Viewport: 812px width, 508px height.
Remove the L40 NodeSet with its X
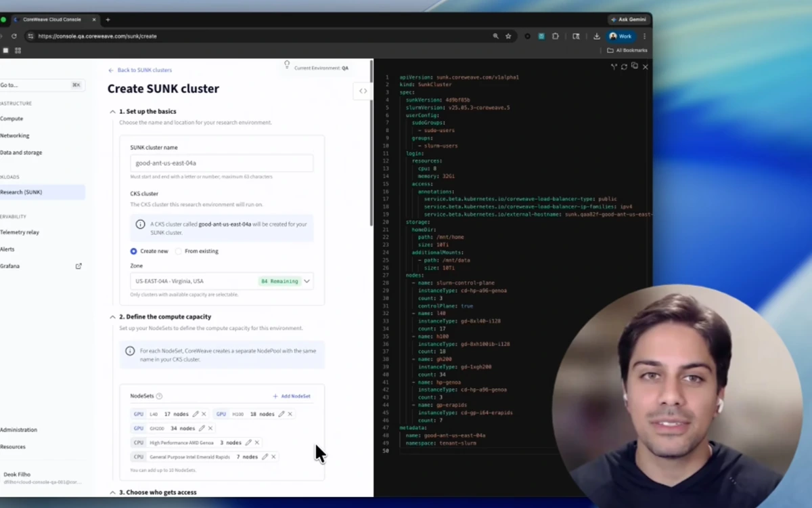click(204, 414)
